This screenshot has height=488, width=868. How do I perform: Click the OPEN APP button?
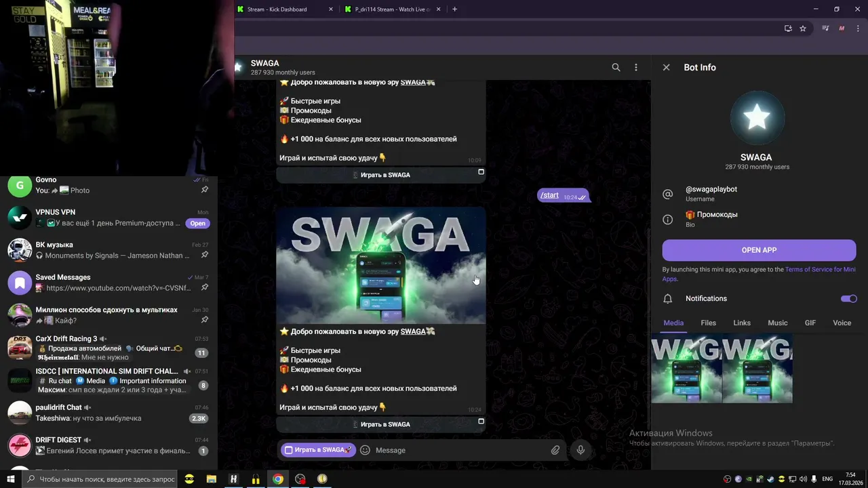pyautogui.click(x=759, y=250)
